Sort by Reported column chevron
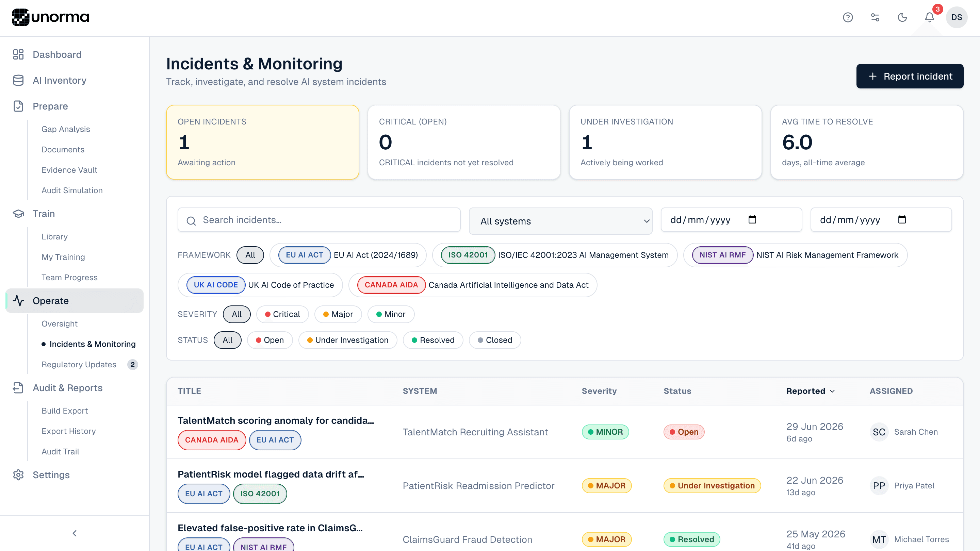The image size is (980, 551). (832, 391)
